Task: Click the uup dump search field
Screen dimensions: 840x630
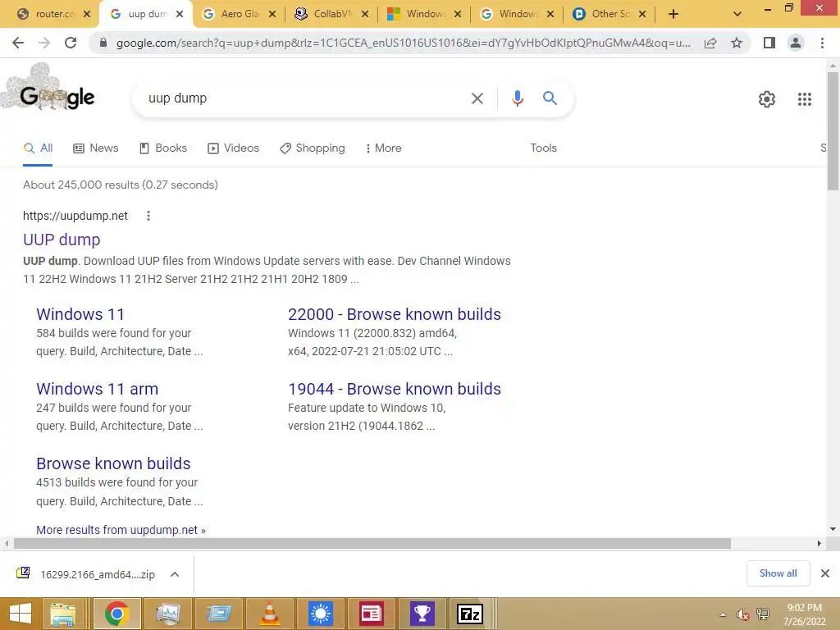Action: coord(305,98)
